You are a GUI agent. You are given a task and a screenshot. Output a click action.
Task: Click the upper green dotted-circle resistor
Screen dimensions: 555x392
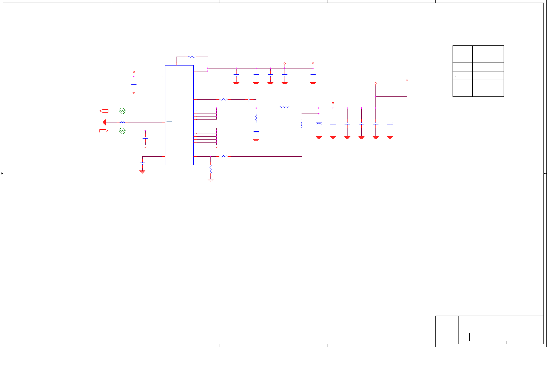pos(122,111)
